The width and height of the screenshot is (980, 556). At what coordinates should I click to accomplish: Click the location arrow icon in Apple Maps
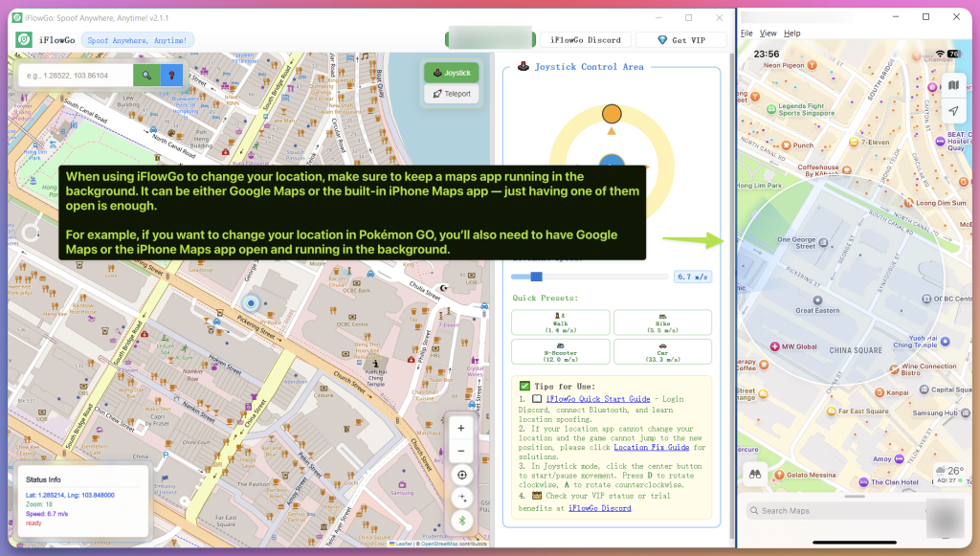point(953,111)
